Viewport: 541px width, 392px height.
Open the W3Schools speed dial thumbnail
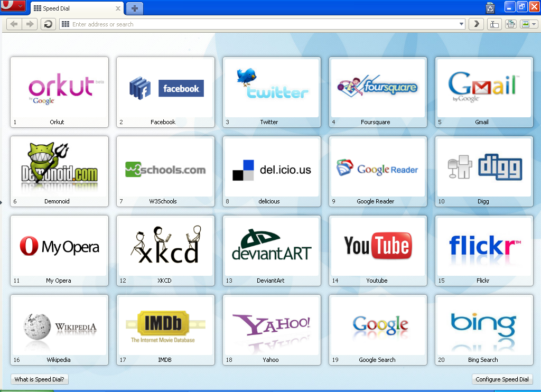pyautogui.click(x=165, y=172)
